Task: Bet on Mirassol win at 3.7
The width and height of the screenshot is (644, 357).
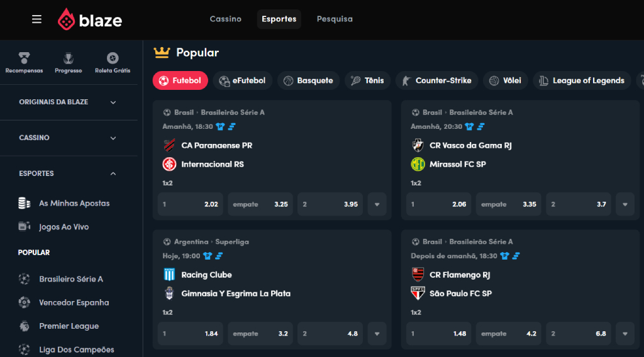Action: click(579, 204)
